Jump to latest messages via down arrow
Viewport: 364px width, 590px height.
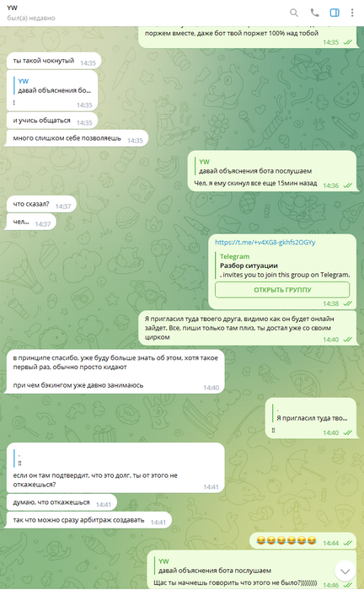345,571
